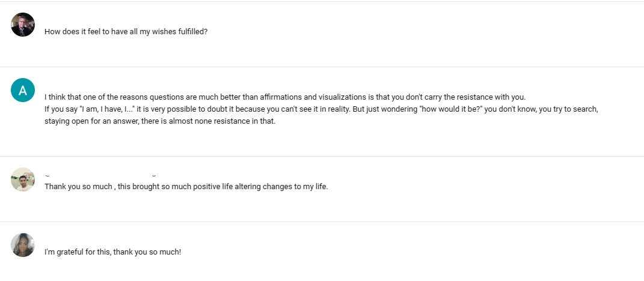Click the line starting 'If you say "I am, I have'
Viewport: 644px width, 281px height.
[x=320, y=109]
